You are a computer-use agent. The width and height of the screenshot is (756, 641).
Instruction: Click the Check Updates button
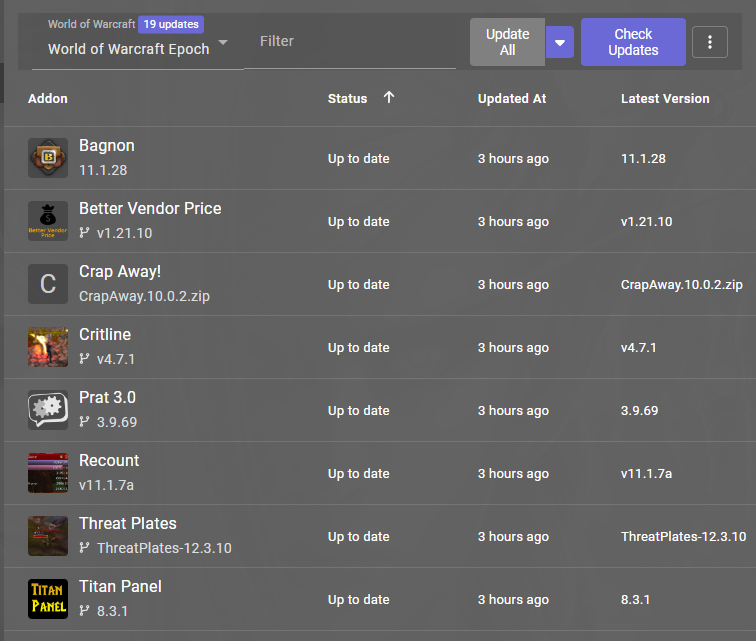click(x=633, y=42)
